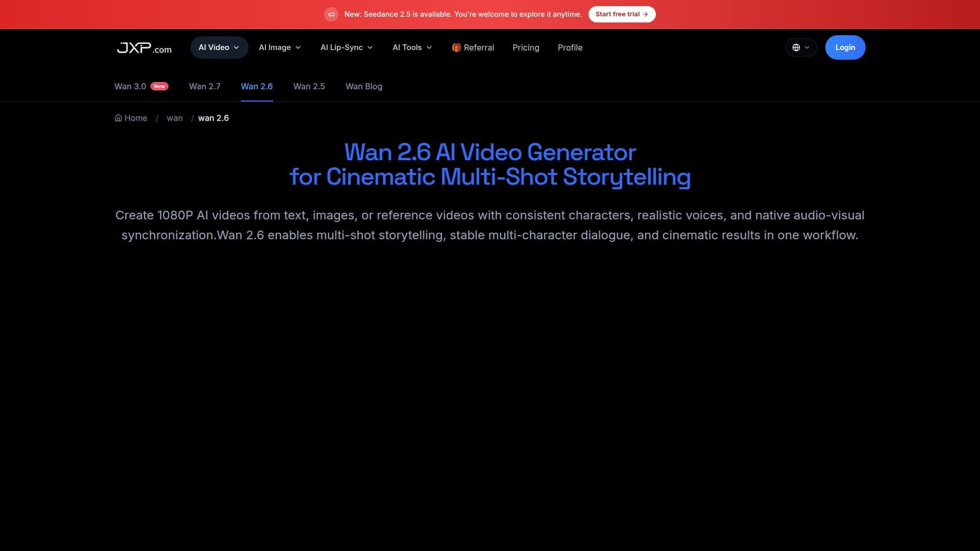Viewport: 980px width, 551px height.
Task: Switch to the Wan 2.5 tab
Action: tap(309, 86)
